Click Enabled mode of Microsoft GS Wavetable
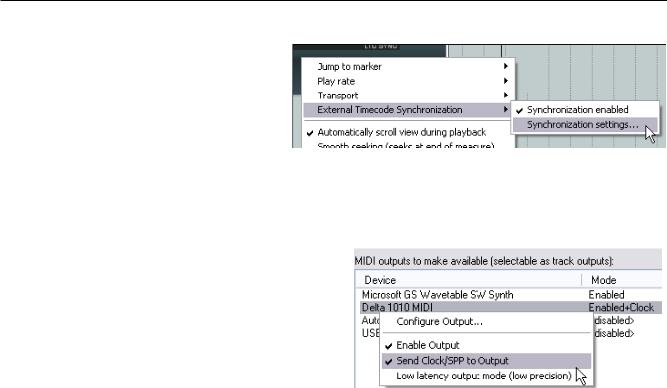The width and height of the screenshot is (667, 388). click(x=606, y=295)
